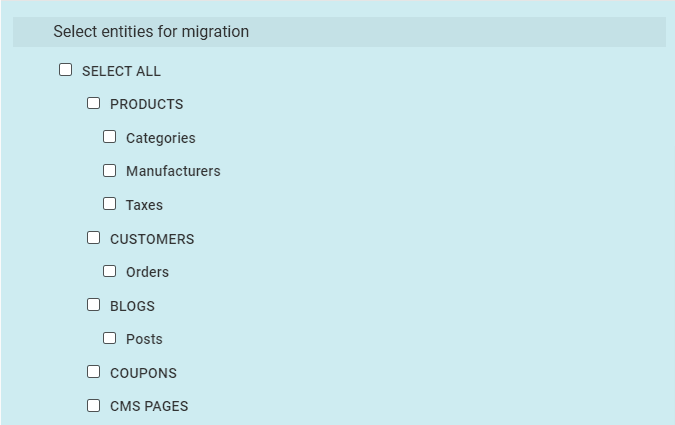Tick the BLOGS checkbox
The width and height of the screenshot is (675, 425).
coord(94,305)
